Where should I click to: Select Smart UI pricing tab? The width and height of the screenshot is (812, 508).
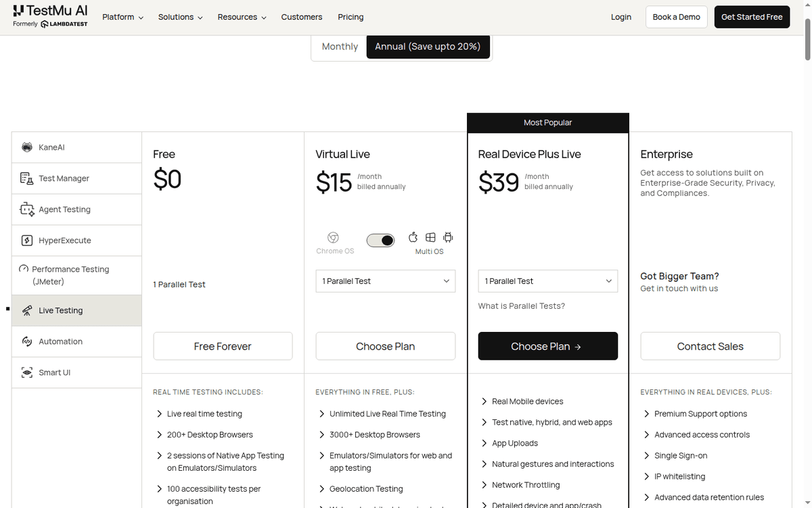tap(76, 373)
